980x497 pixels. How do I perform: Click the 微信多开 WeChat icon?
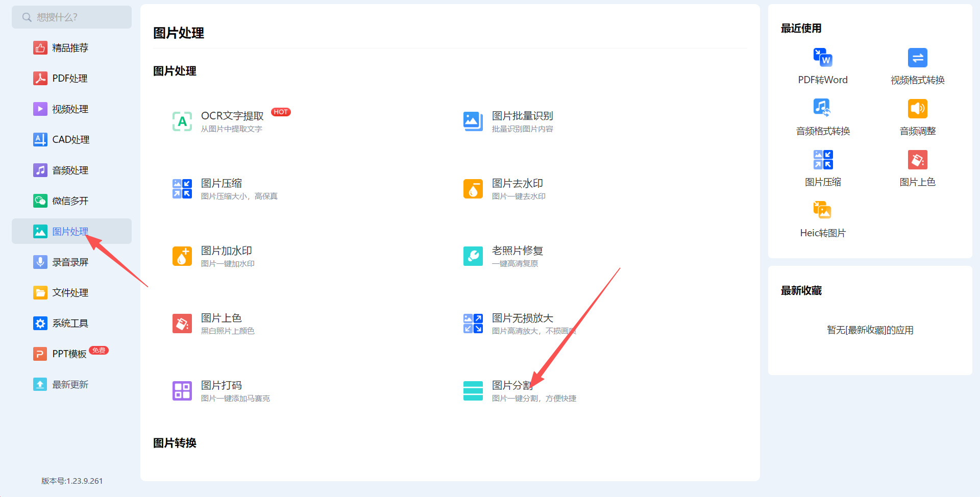coord(40,201)
